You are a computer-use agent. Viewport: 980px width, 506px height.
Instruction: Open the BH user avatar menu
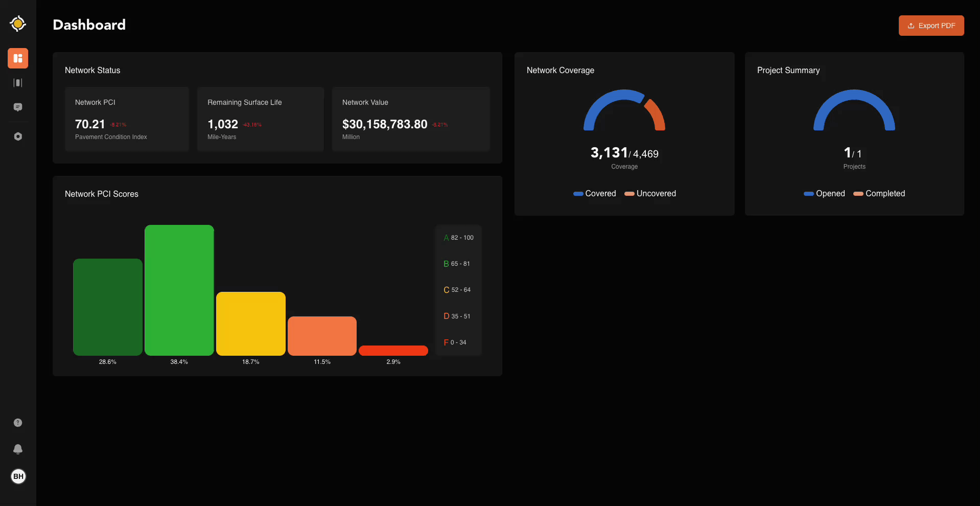(x=18, y=476)
